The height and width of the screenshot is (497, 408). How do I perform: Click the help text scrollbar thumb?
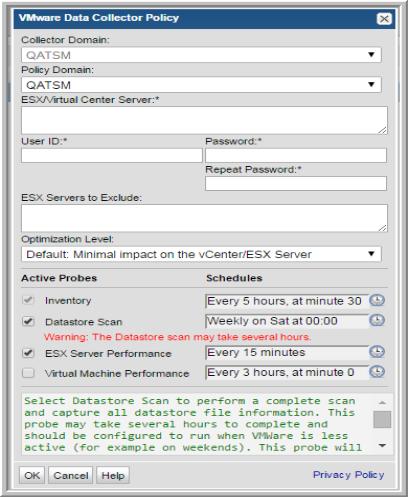coord(382,419)
